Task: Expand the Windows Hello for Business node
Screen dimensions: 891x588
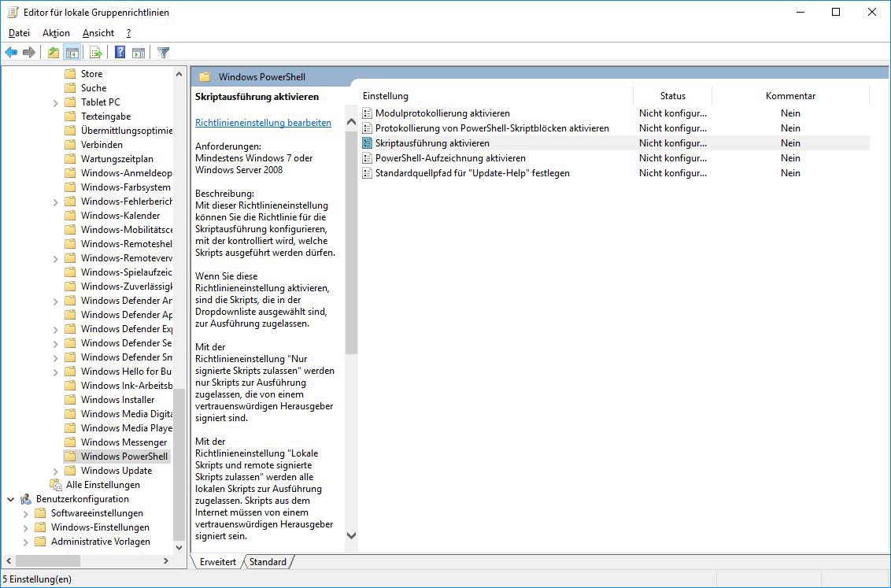Action: pos(54,371)
